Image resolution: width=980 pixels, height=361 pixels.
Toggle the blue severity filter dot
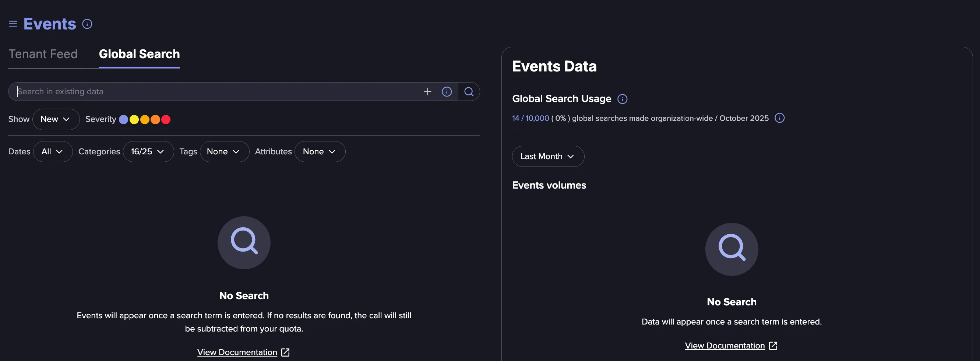tap(123, 120)
